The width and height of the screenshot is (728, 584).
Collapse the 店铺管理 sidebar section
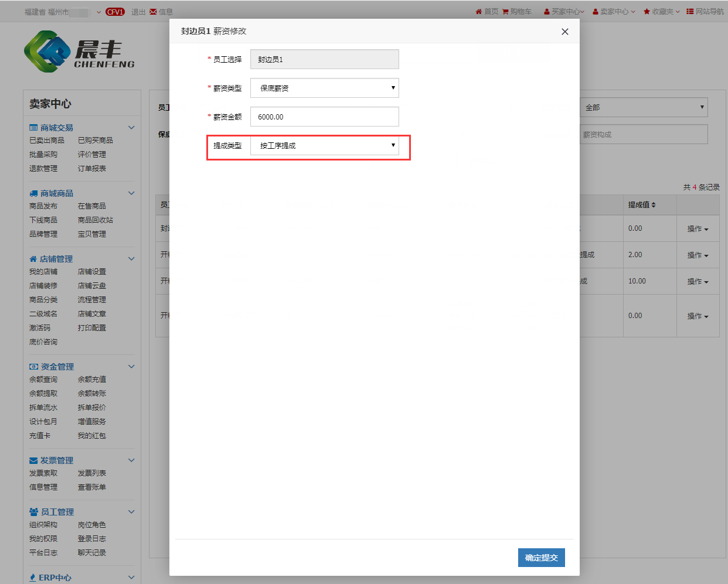click(131, 259)
